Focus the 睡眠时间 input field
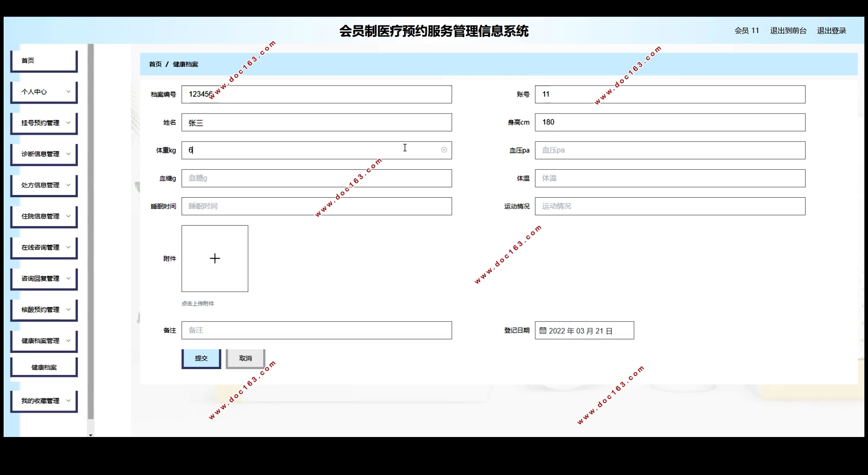Viewport: 868px width, 475px height. (x=316, y=206)
